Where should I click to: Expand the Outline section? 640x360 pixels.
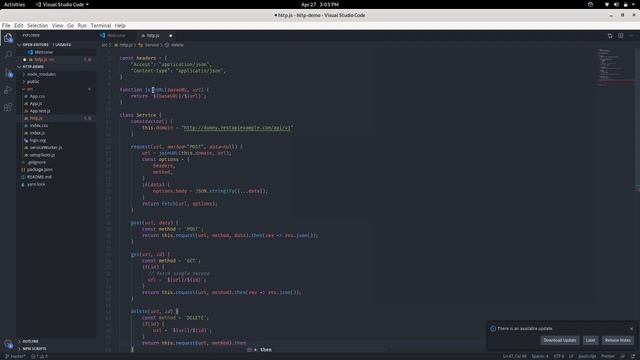30,341
